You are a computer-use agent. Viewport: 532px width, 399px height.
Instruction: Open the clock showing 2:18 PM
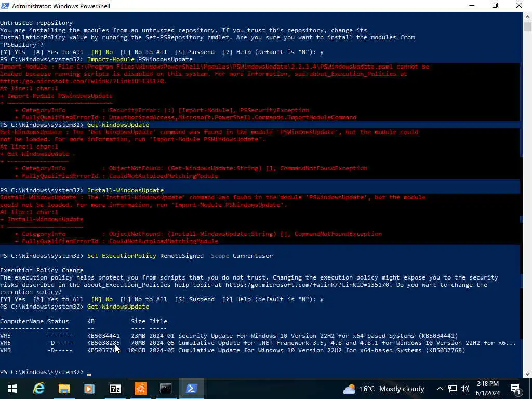(x=487, y=389)
